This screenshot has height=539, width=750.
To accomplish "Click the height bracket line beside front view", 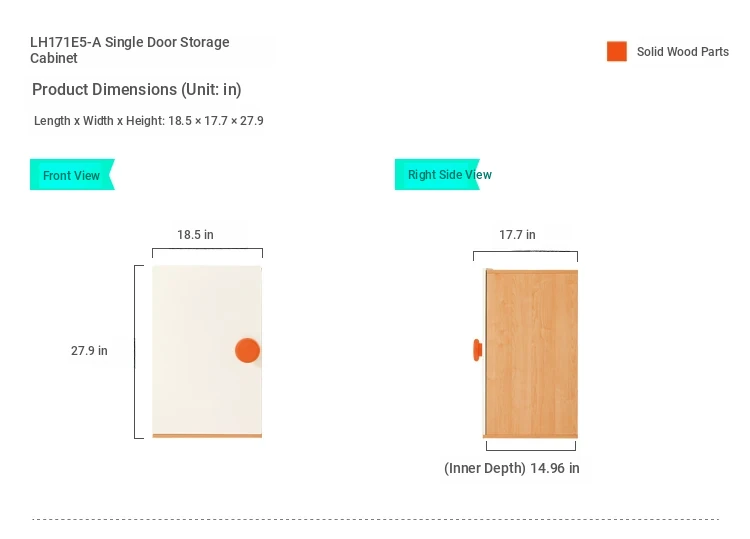I will [135, 351].
